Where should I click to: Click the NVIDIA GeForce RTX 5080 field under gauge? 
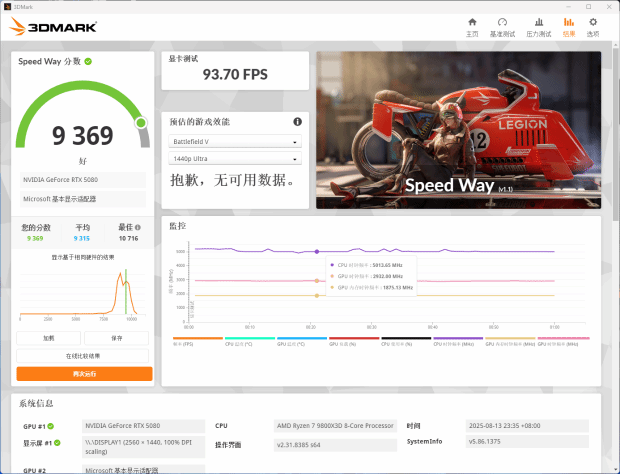click(83, 179)
